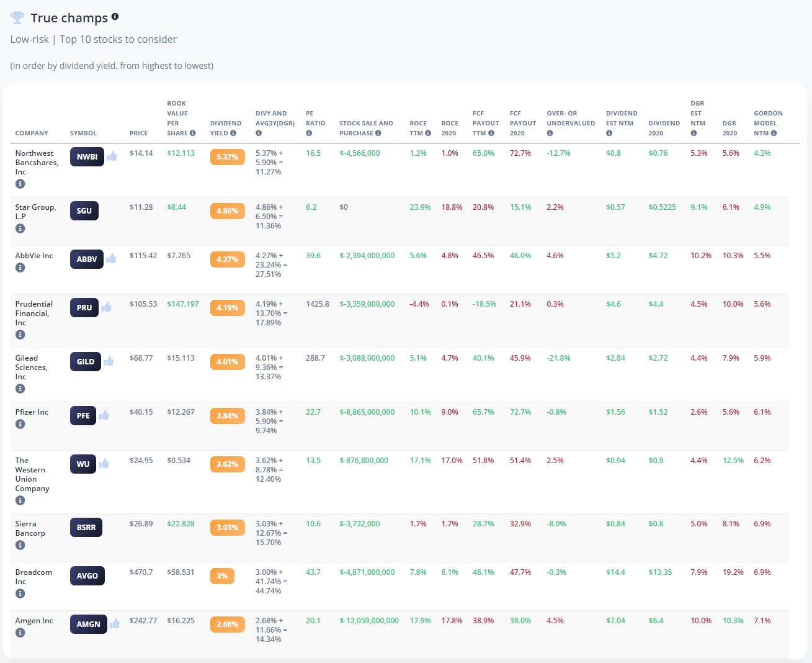This screenshot has height=663, width=812.
Task: Open info icon for Dividend Est NTM
Action: point(609,133)
